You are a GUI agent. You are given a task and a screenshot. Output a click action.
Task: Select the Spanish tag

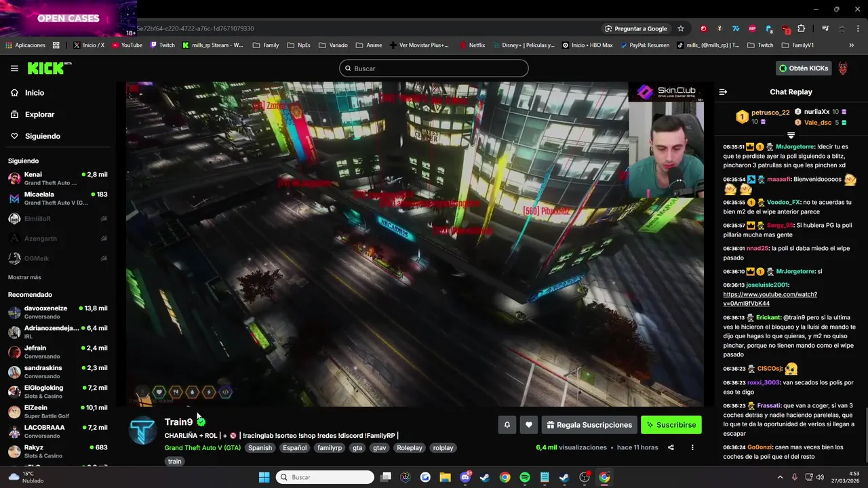pos(260,448)
